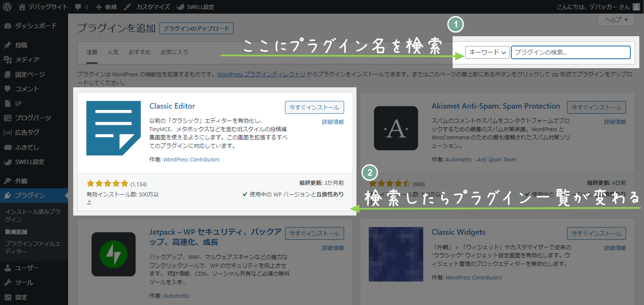Click inside the プラグインの検索 input field
This screenshot has width=644, height=305.
click(570, 52)
